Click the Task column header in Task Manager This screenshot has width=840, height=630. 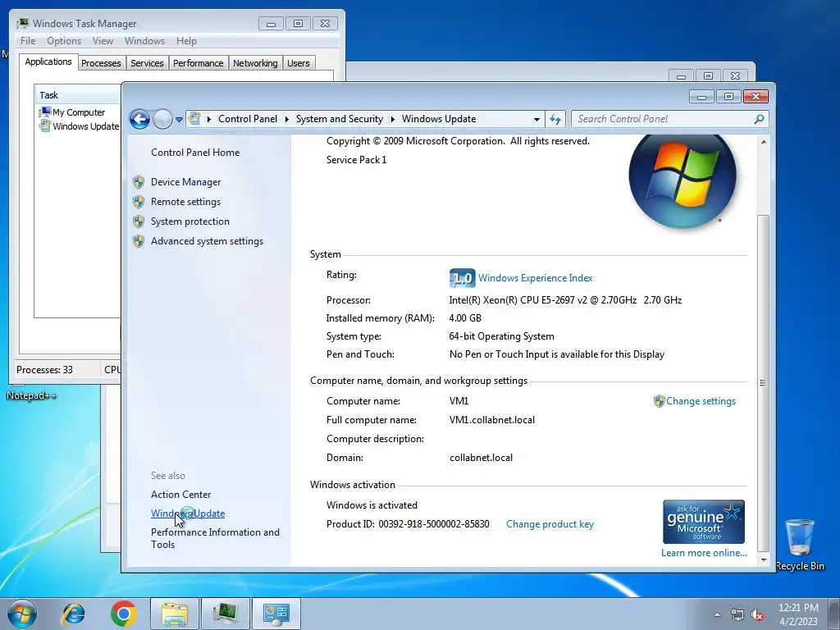(78, 95)
